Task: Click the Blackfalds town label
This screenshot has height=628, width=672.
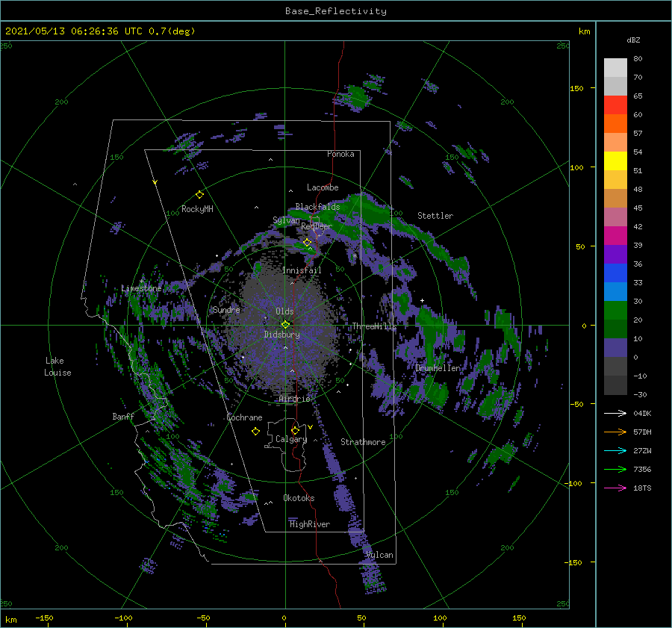Action: pos(317,207)
